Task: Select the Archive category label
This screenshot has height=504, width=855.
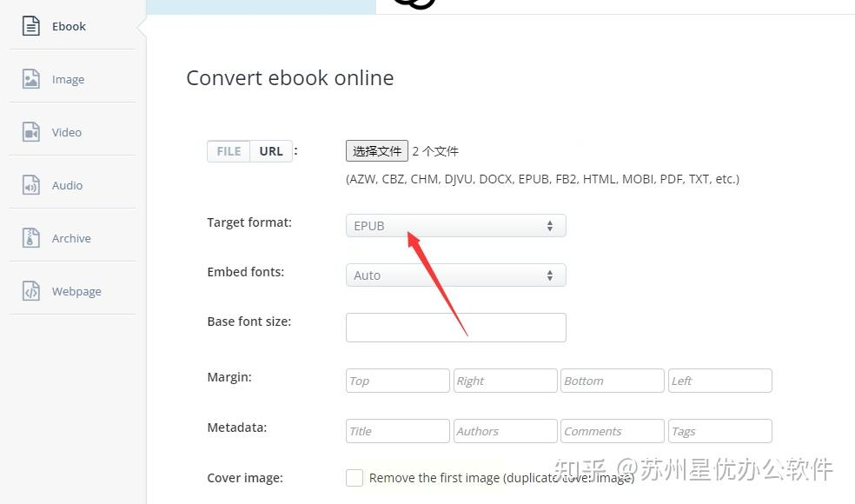Action: 71,238
